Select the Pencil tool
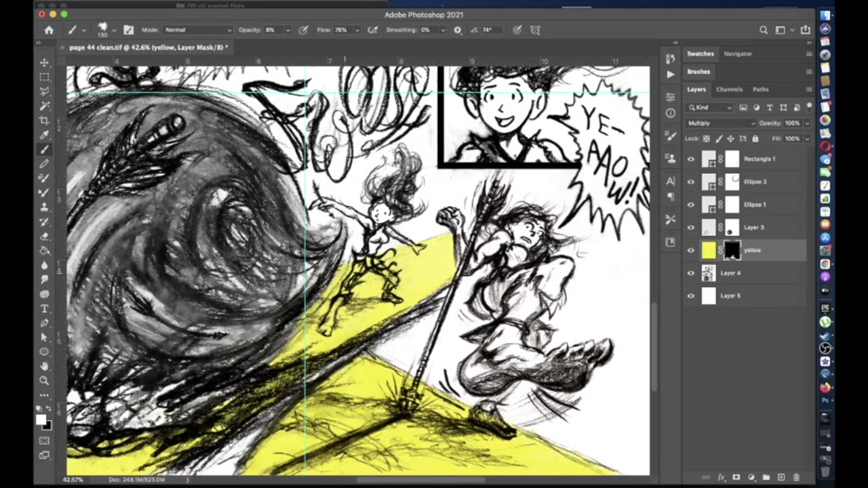Viewport: 868px width, 488px height. tap(45, 163)
